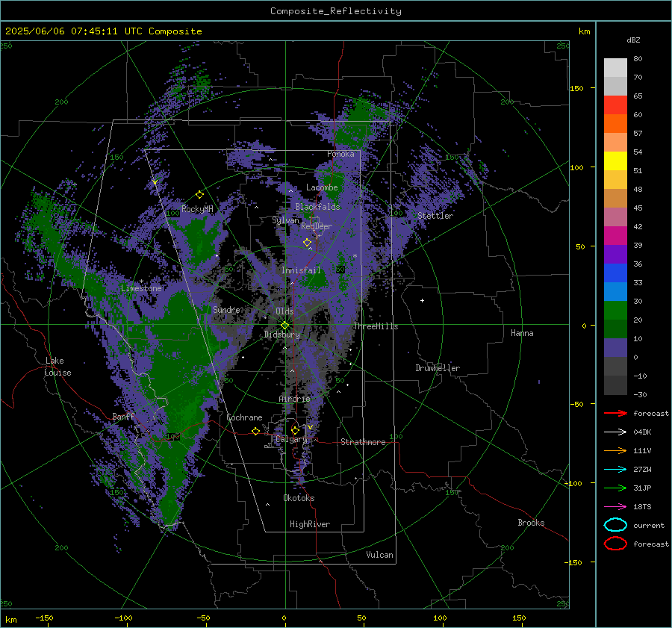Click the Calgary city label
The width and height of the screenshot is (672, 628).
tap(291, 439)
